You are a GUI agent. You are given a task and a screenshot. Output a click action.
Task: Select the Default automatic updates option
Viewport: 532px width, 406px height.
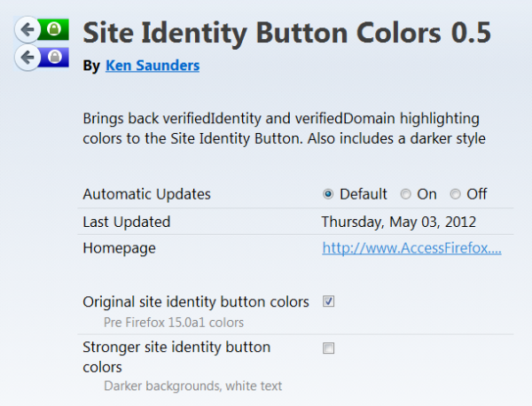[328, 194]
